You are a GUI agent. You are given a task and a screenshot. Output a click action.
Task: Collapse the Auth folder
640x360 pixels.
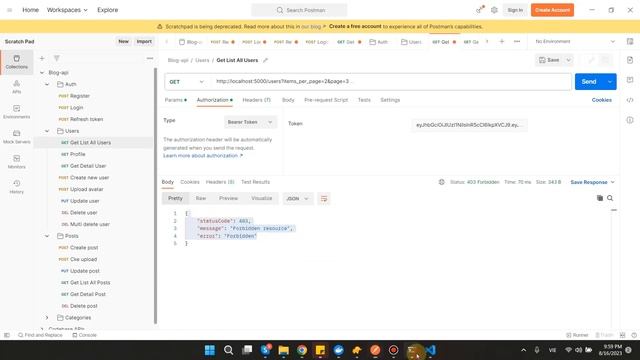(x=47, y=84)
